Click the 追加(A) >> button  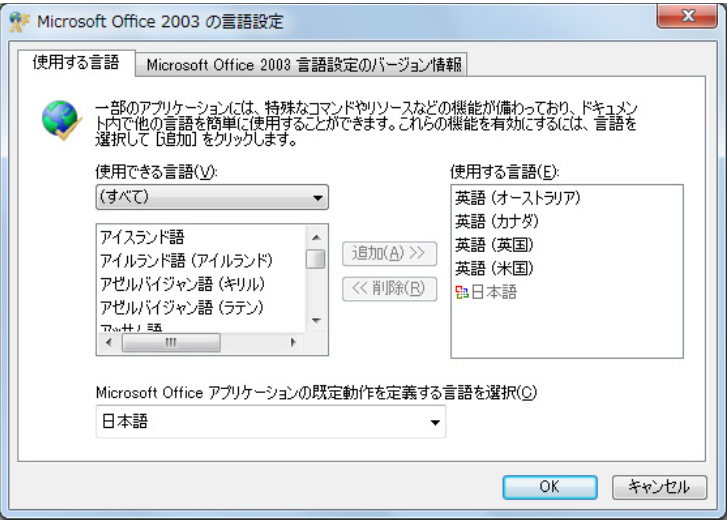[390, 253]
